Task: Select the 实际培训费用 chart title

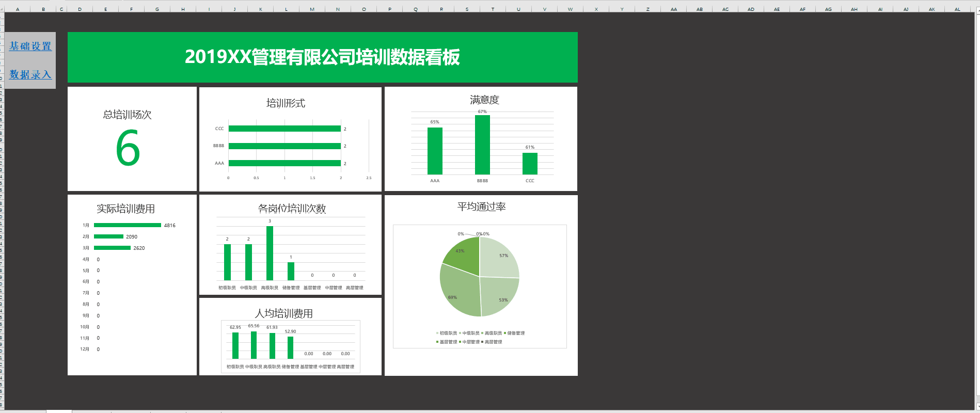Action: click(125, 209)
